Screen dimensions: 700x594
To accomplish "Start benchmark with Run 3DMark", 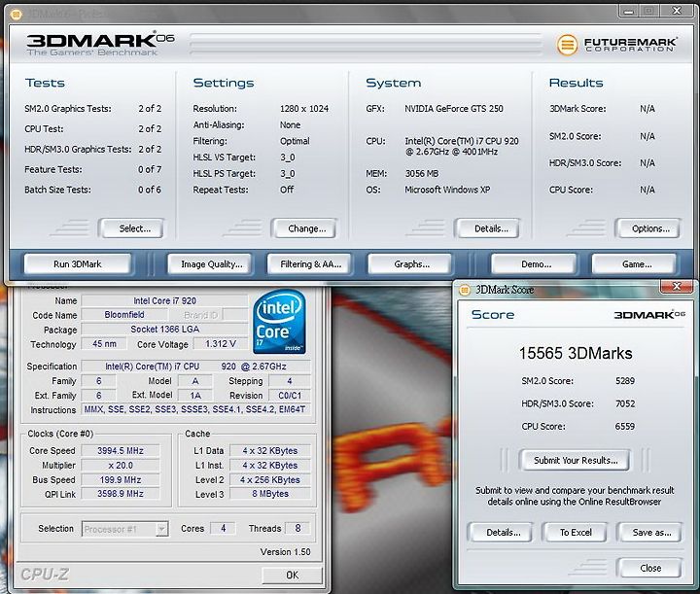I will 78,264.
